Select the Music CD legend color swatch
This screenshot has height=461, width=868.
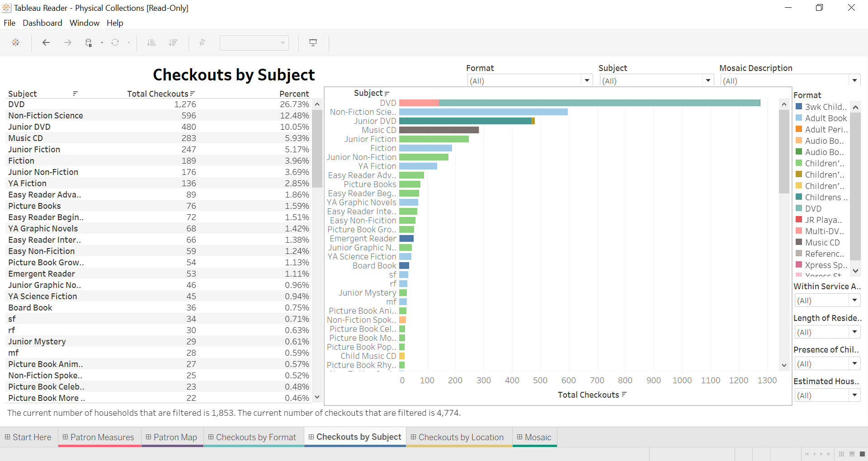799,242
